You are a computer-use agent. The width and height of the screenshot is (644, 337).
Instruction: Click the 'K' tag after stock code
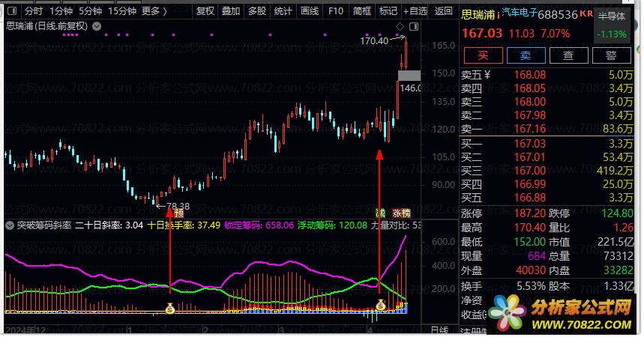click(x=583, y=14)
